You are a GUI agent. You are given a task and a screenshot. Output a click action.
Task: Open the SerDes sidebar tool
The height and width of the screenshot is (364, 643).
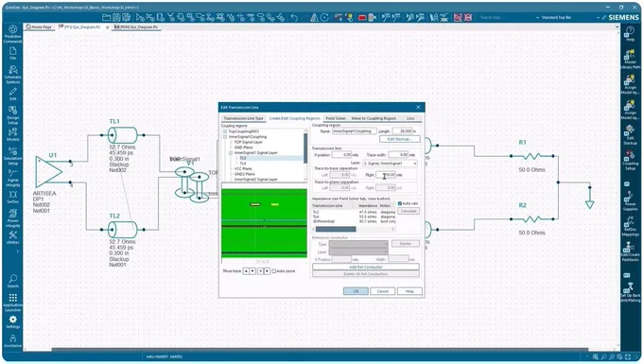(x=12, y=197)
